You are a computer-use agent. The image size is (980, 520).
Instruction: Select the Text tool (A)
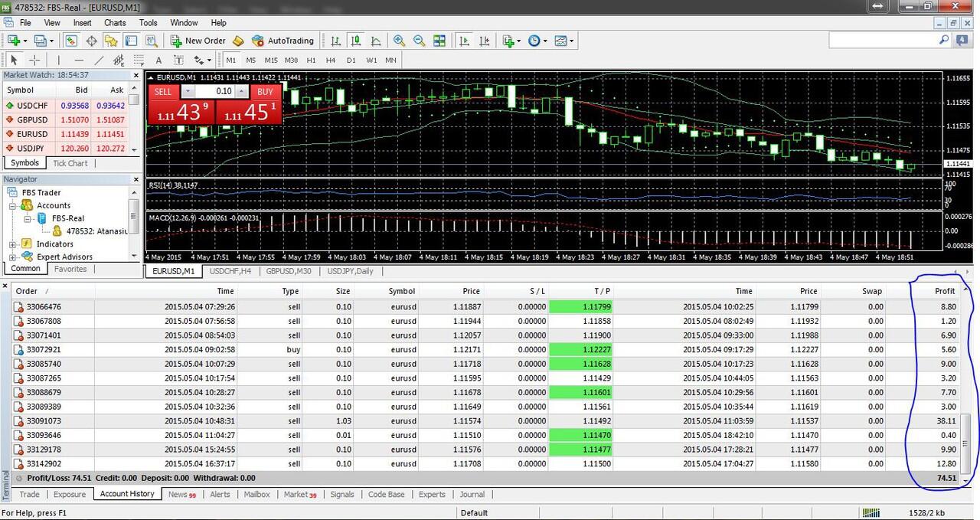pos(158,60)
